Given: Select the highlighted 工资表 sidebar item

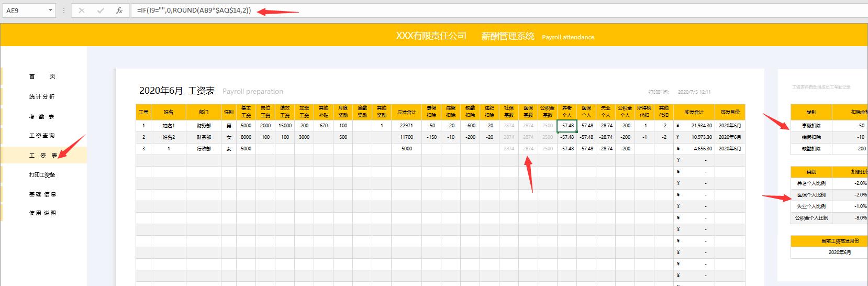Looking at the screenshot, I should [42, 156].
